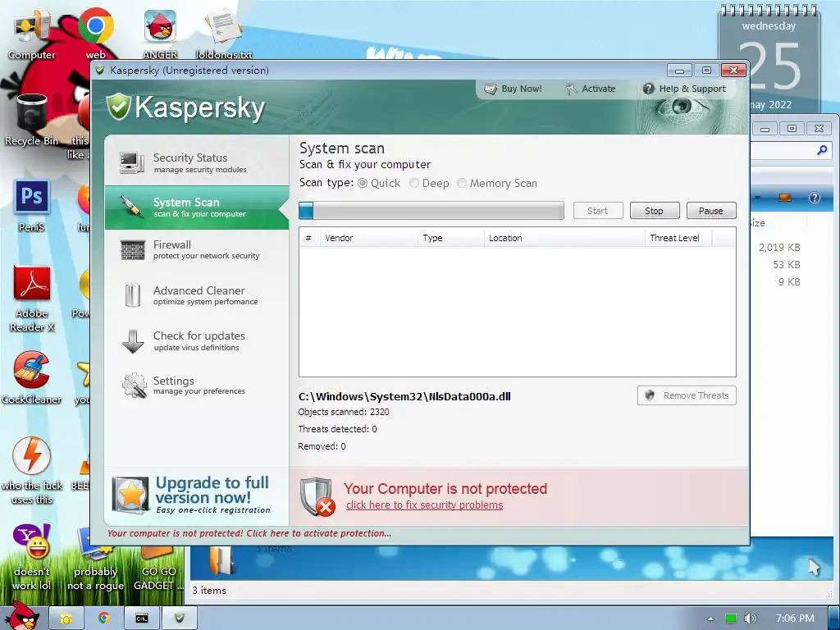
Task: Click the Threat Level column header
Action: [678, 238]
